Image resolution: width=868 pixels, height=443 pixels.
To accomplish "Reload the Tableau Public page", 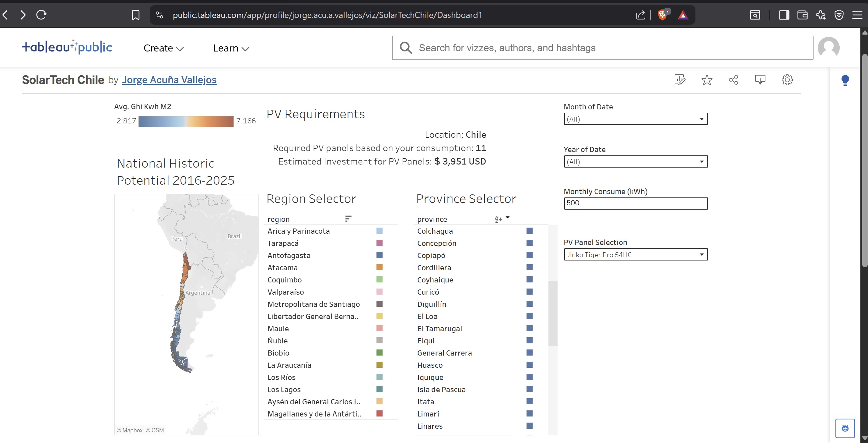I will coord(41,15).
